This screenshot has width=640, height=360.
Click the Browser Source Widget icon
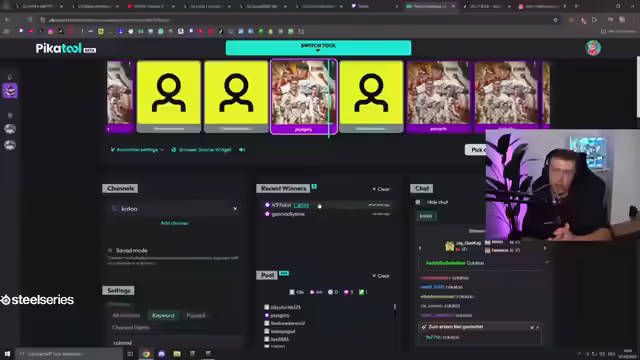pos(173,150)
